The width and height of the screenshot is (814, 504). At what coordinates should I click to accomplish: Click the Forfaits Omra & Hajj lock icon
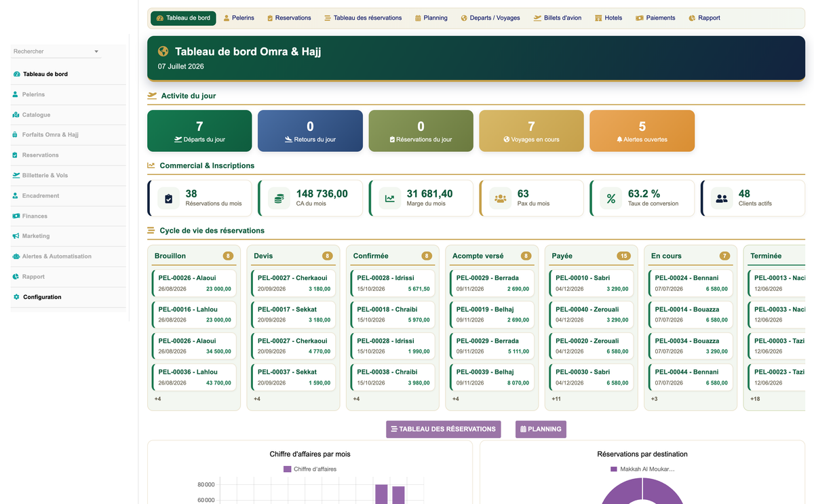[x=16, y=135]
